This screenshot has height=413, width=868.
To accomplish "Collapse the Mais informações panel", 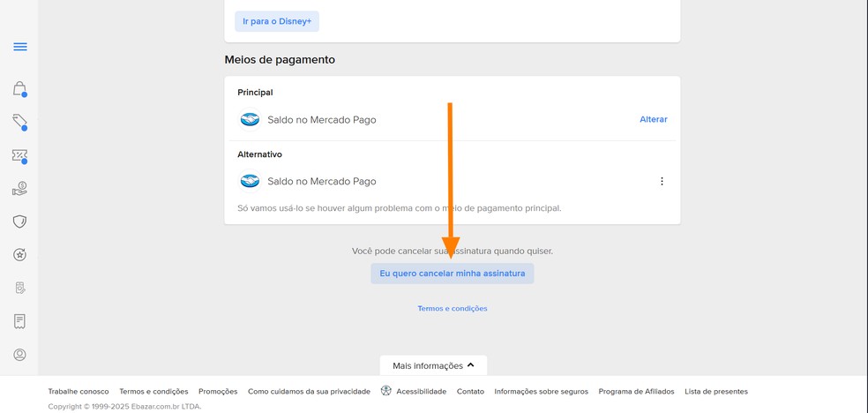I will pos(433,365).
